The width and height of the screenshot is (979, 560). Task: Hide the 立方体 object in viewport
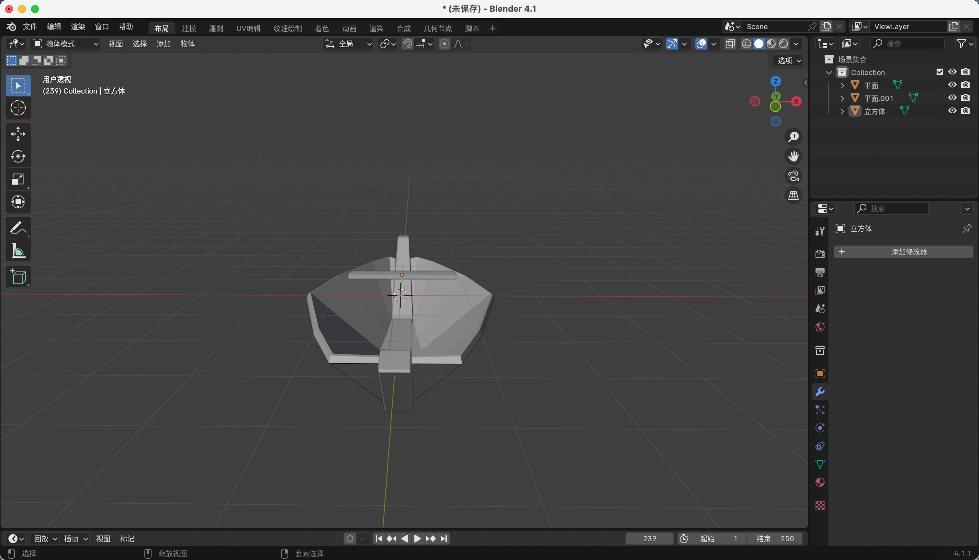pos(952,111)
